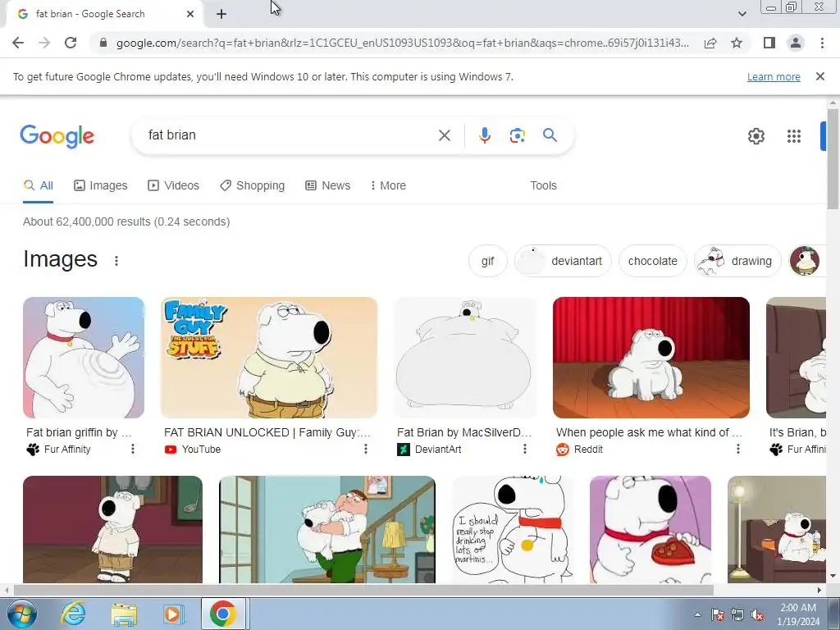Start a voice search with microphone
The width and height of the screenshot is (840, 630).
pos(484,135)
